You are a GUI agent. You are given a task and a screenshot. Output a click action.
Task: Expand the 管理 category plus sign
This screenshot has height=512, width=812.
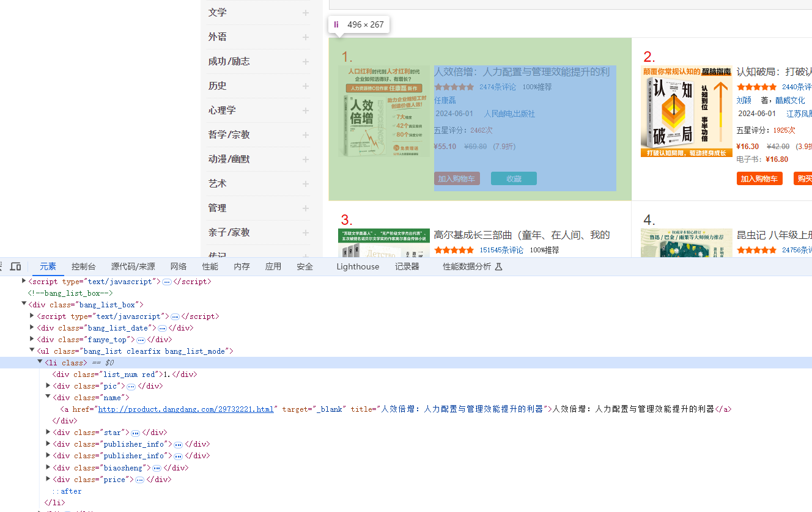pos(306,208)
